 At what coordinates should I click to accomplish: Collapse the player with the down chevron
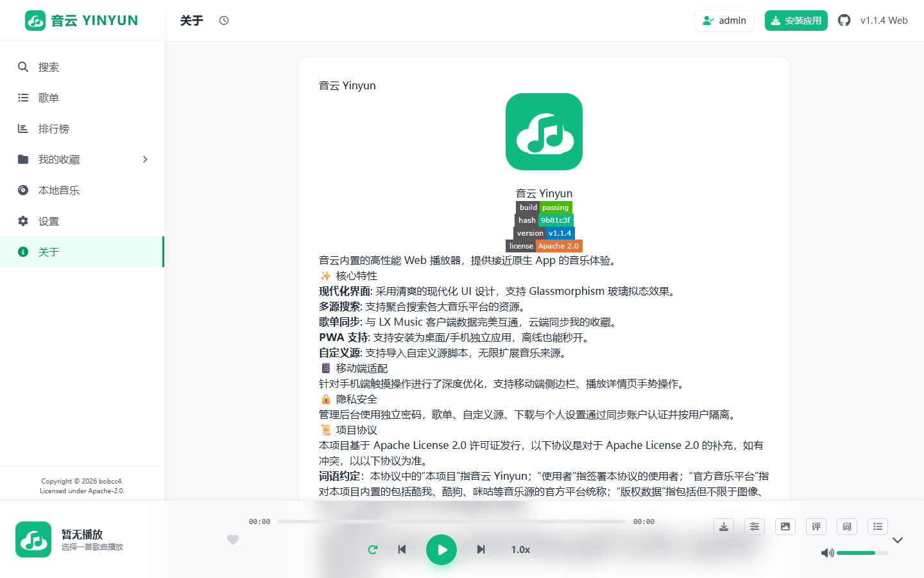898,540
